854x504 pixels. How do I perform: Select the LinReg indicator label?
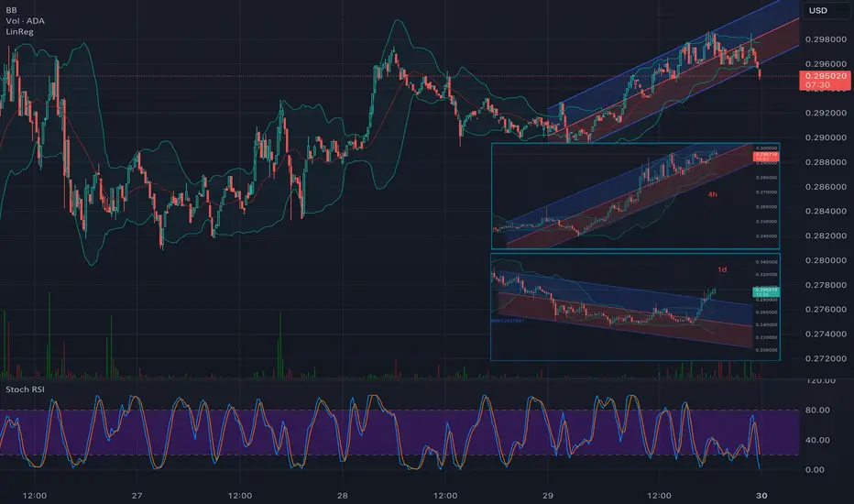[x=19, y=31]
